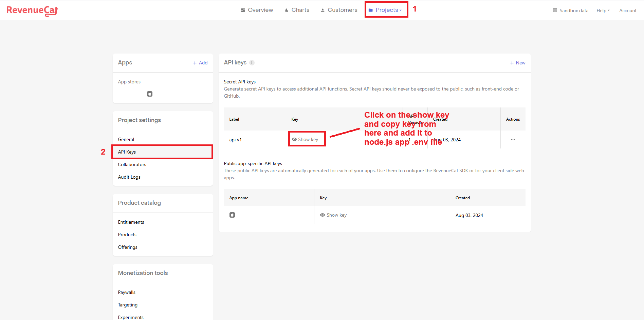Expand the Projects dropdown
This screenshot has width=644, height=320.
[x=386, y=10]
